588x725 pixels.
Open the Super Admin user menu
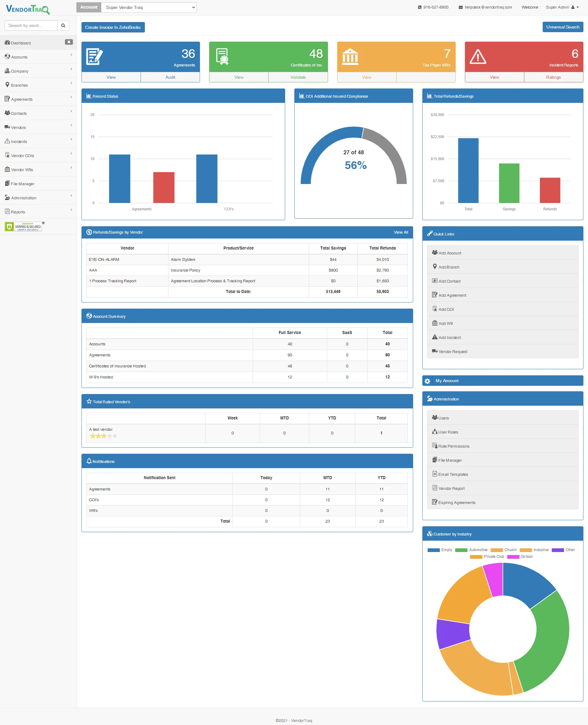tap(562, 7)
